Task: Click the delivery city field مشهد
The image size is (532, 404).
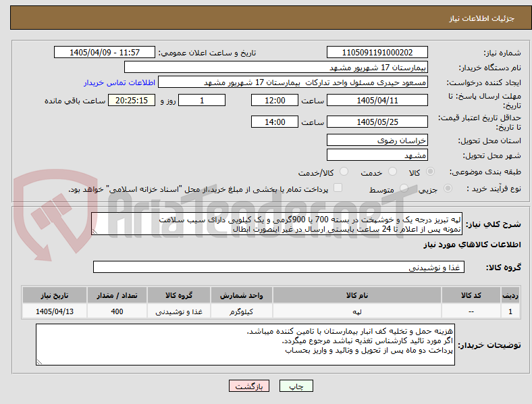Action: [x=377, y=155]
